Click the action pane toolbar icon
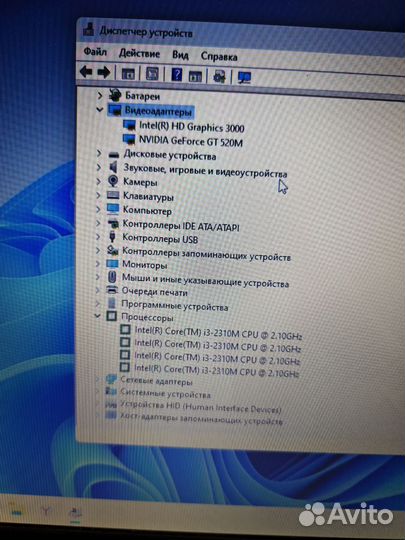405x540 pixels. pos(195,76)
